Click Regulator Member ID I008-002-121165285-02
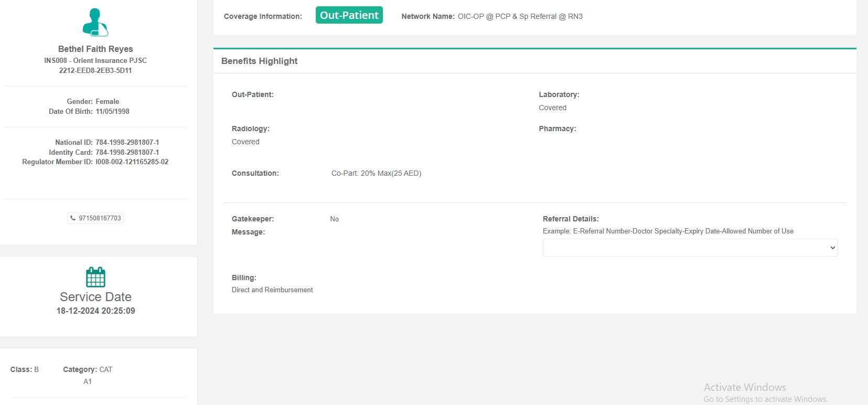This screenshot has height=405, width=868. [132, 162]
